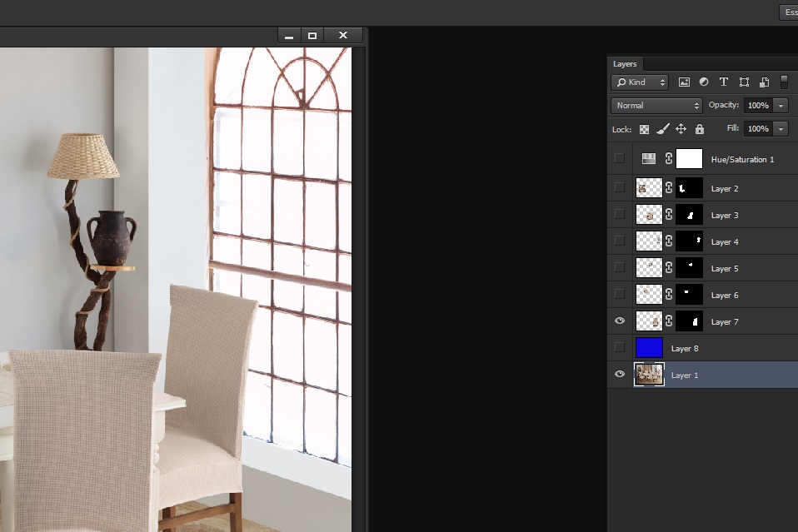
Task: Show Layer 8 visibility box
Action: 620,347
